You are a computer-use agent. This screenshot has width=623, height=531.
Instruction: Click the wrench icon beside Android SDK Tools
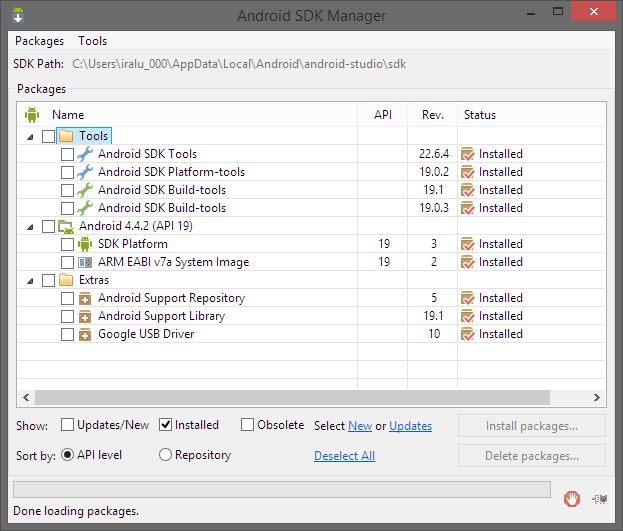click(85, 154)
